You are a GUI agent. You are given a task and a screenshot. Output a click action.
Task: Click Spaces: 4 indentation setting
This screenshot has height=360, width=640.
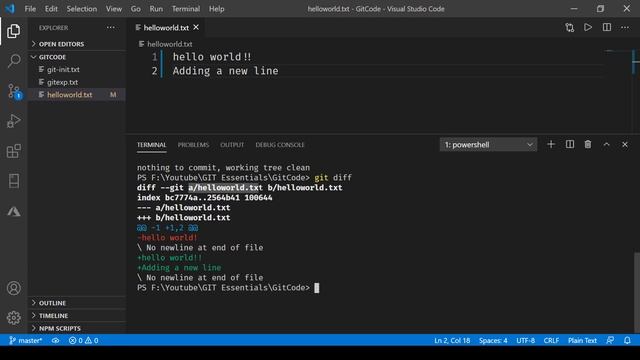pos(493,340)
